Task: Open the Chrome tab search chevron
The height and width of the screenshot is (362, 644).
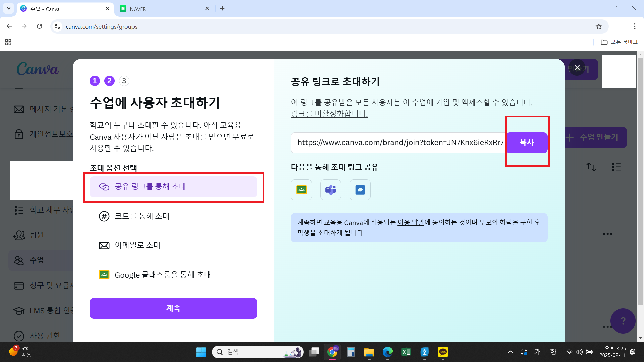Action: click(x=8, y=8)
